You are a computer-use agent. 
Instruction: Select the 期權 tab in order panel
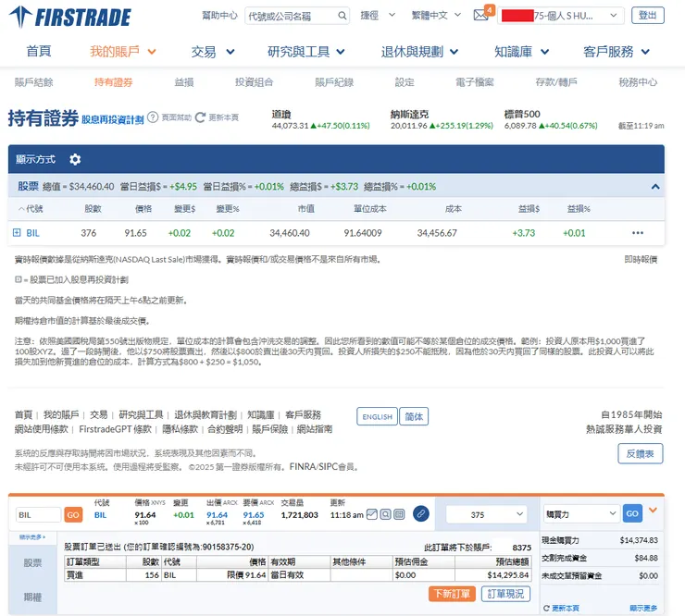pyautogui.click(x=32, y=597)
